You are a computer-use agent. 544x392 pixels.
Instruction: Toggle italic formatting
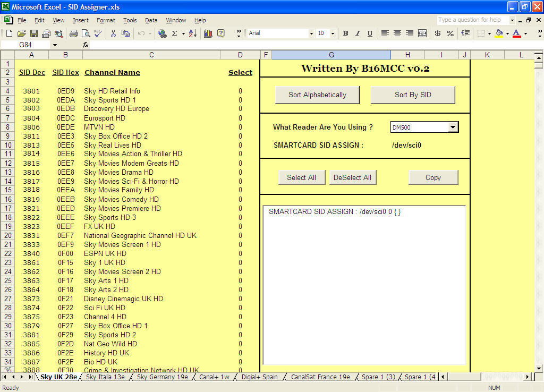pyautogui.click(x=358, y=33)
